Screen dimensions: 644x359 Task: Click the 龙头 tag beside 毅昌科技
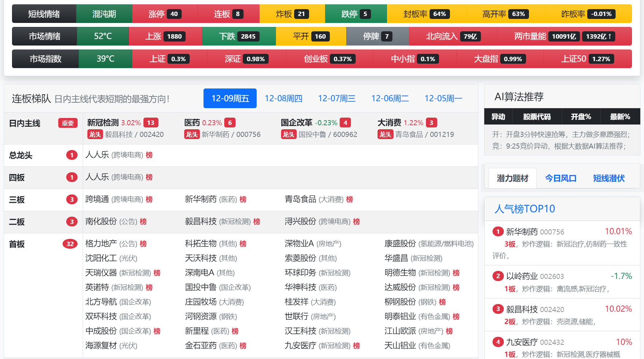tap(95, 134)
